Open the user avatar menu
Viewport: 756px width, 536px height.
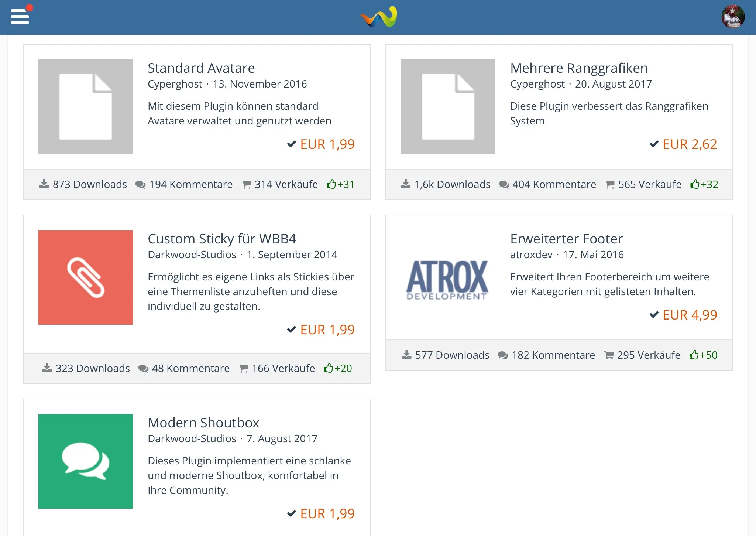coord(733,17)
